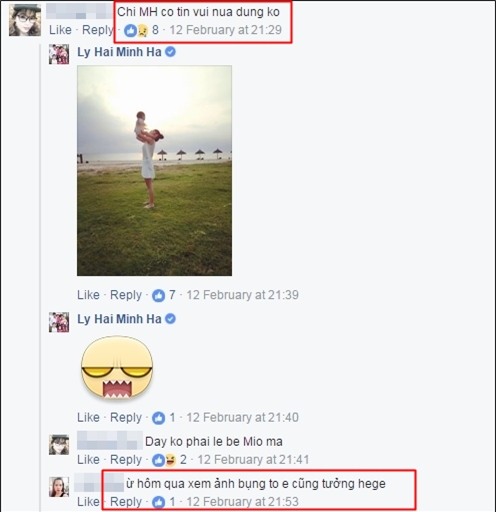This screenshot has height=512, width=496.
Task: Click thumbs-up icon on 21:40 reply
Action: coord(158,418)
